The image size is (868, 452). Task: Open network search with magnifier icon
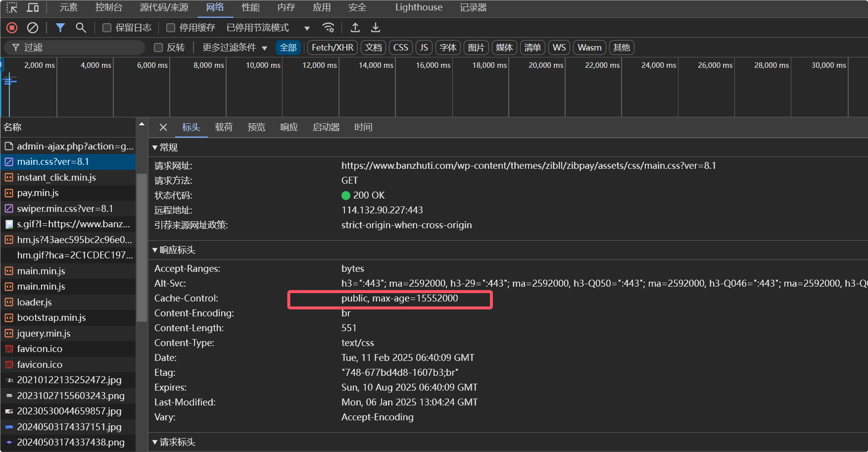coord(81,28)
